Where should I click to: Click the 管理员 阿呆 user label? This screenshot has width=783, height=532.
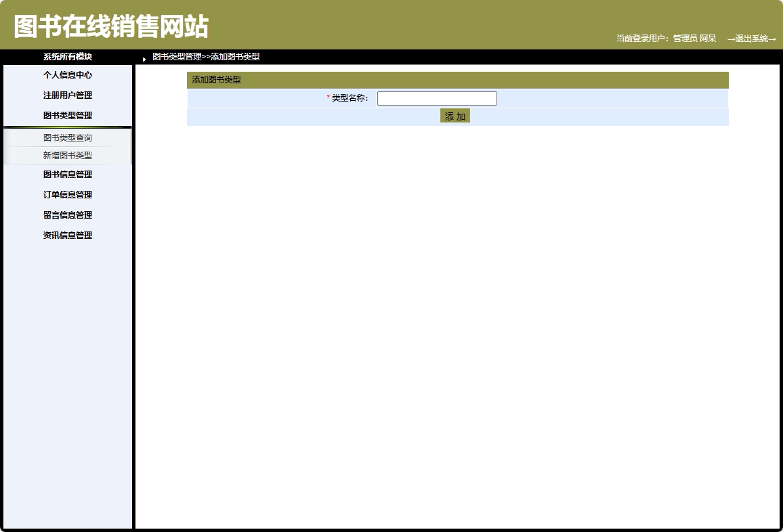693,39
